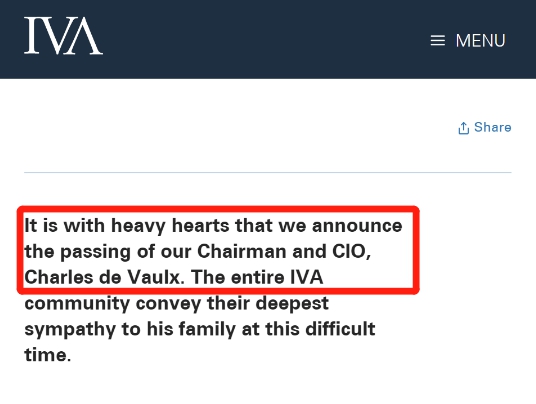Click 'The entire IVA' text
This screenshot has width=536, height=404.
click(257, 277)
